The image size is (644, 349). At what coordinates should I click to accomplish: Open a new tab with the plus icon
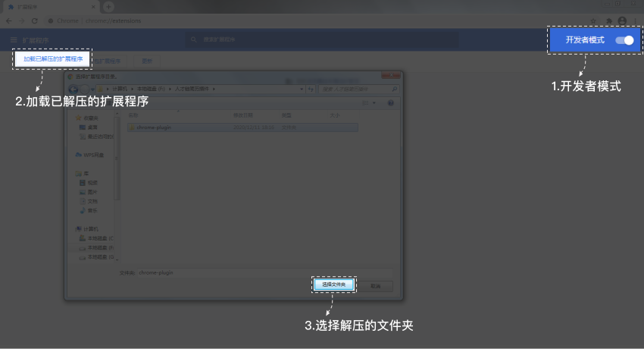[109, 7]
